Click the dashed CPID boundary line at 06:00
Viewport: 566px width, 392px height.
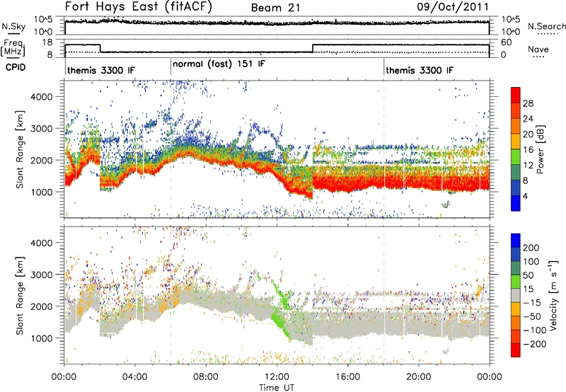pos(171,148)
